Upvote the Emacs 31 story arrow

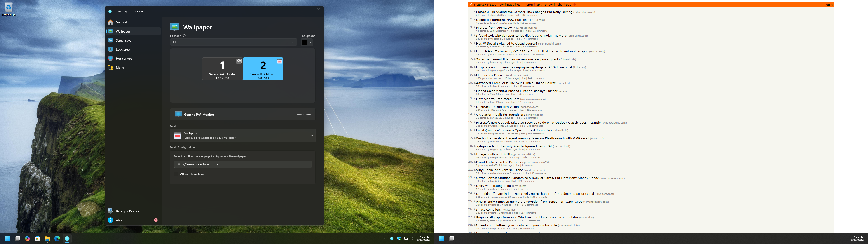[475, 12]
